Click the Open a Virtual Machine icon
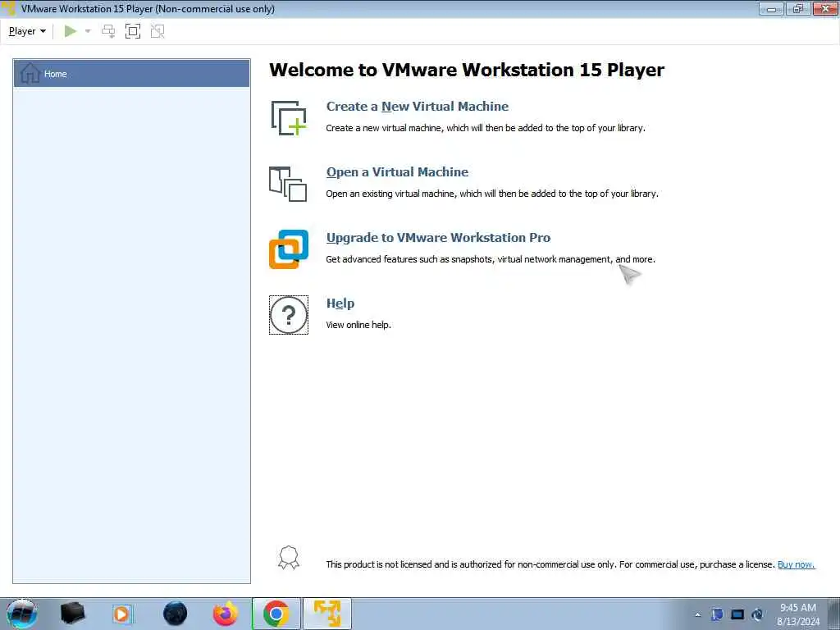The image size is (840, 630). (x=288, y=184)
